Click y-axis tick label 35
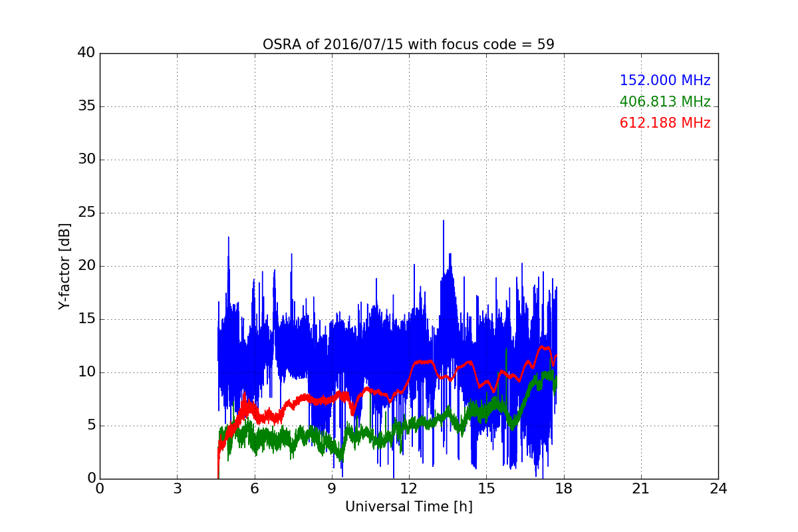798x532 pixels. click(86, 106)
